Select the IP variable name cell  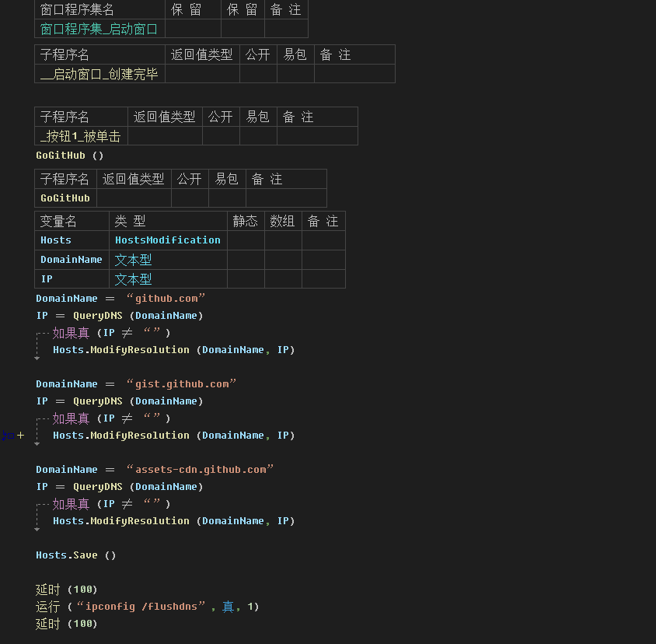(72, 279)
